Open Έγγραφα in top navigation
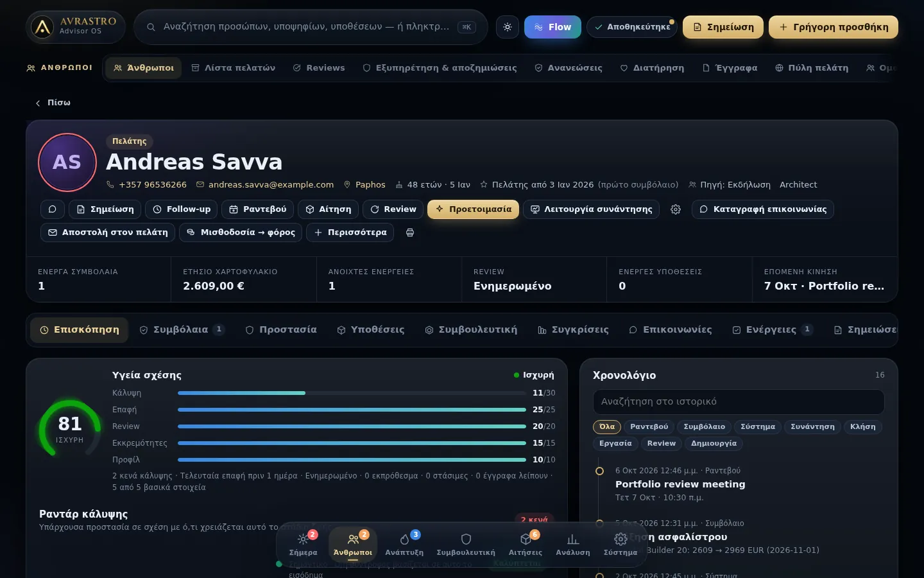Viewport: 924px width, 578px height. [x=730, y=68]
